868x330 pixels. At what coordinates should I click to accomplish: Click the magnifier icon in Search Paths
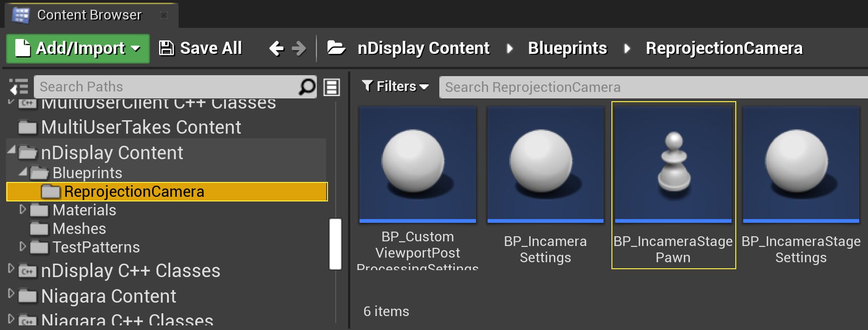[307, 87]
